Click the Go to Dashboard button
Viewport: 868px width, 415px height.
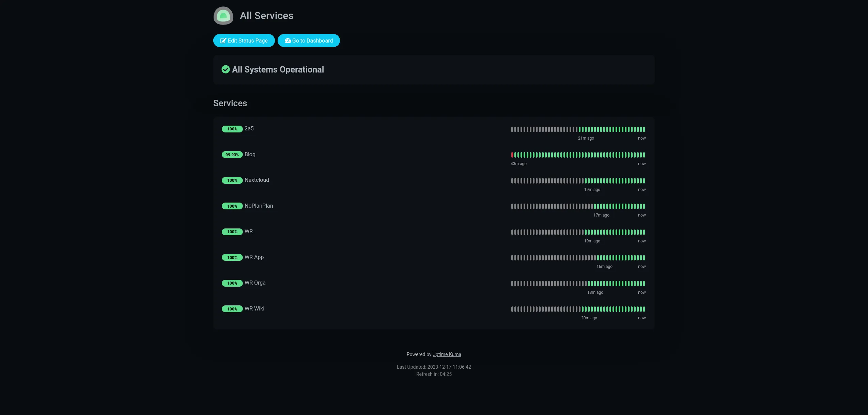point(309,40)
